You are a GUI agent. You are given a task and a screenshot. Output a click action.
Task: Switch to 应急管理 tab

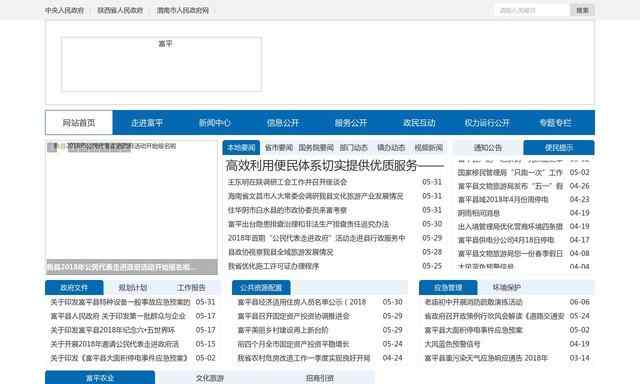pos(448,288)
